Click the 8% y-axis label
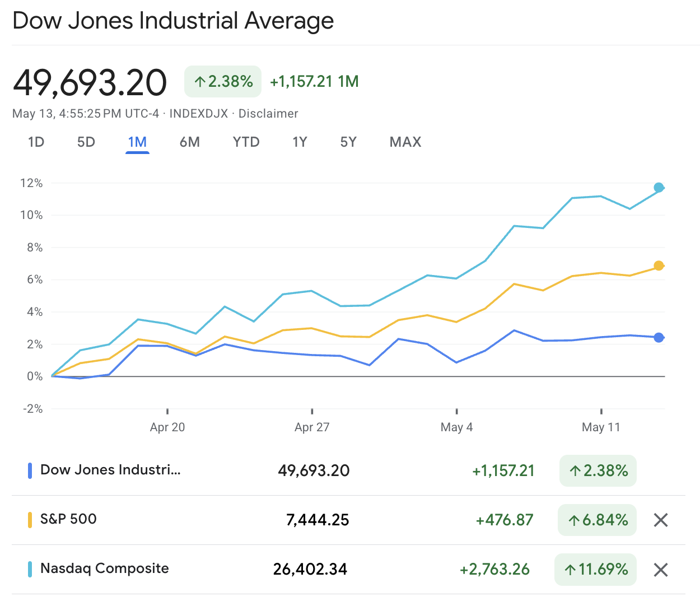 click(35, 248)
